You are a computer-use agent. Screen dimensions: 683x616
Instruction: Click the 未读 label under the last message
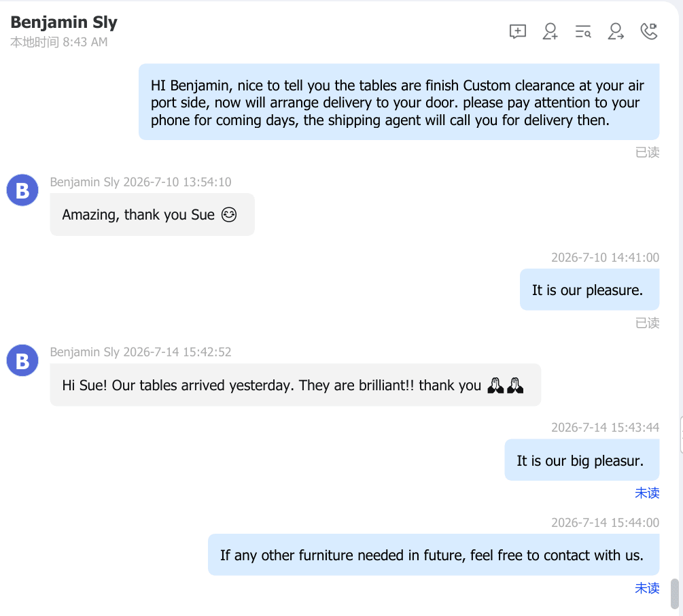click(x=647, y=588)
